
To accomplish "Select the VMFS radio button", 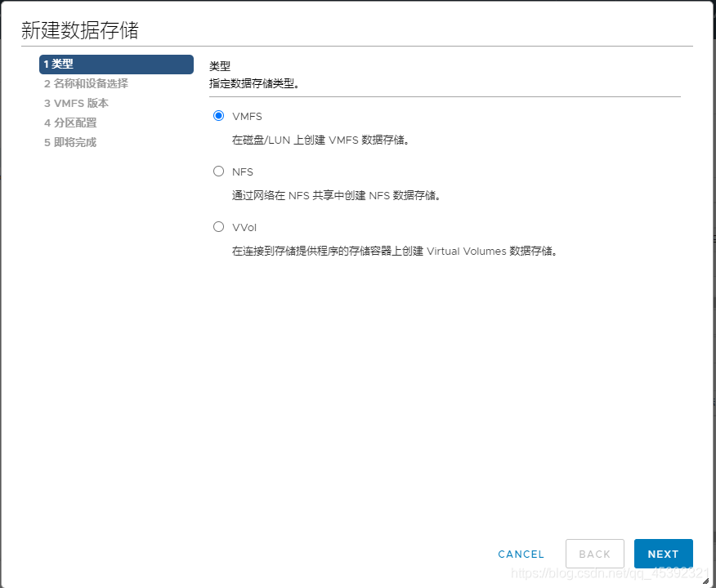I will point(219,116).
